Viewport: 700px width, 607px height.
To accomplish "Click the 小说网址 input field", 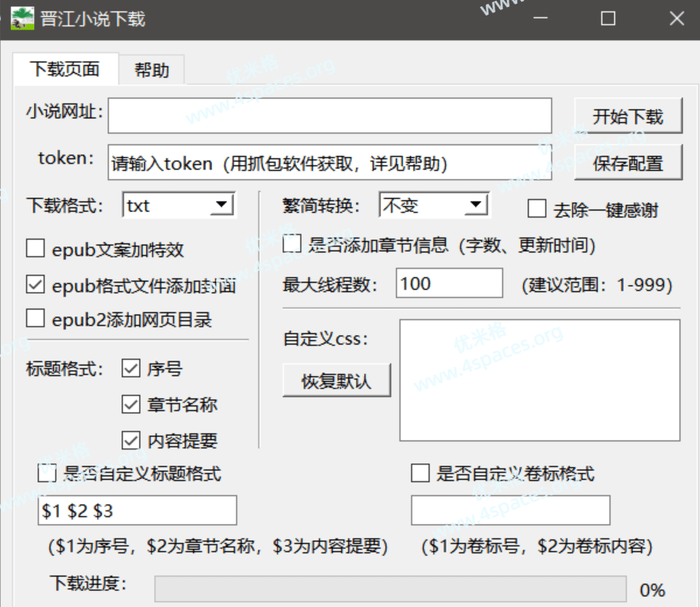I will click(330, 116).
